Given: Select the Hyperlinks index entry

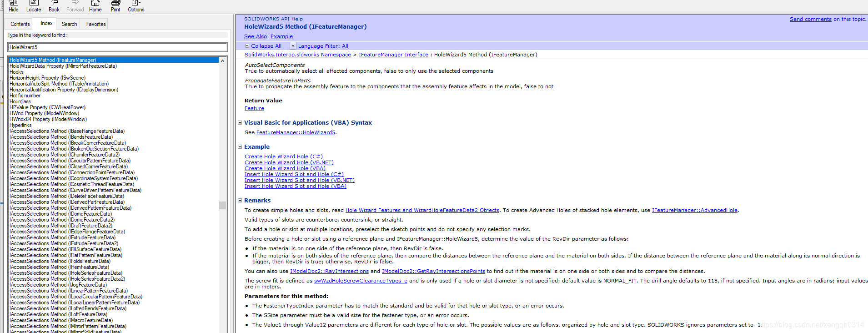Looking at the screenshot, I should (20, 125).
